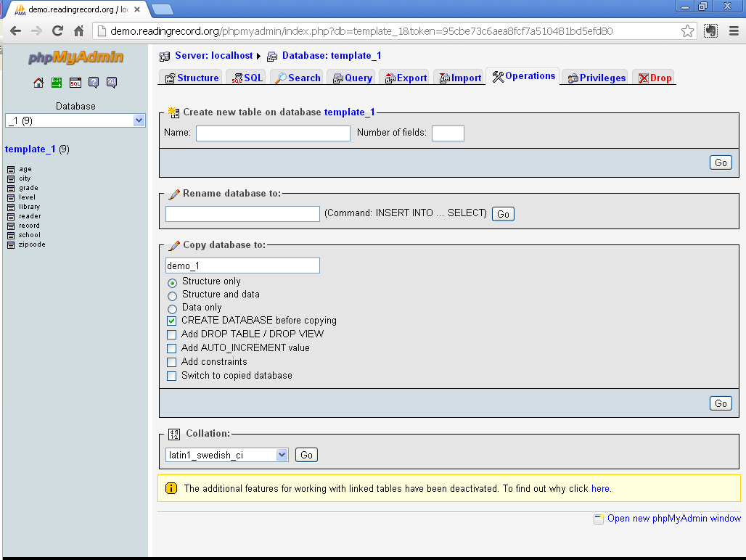Click Go beside the Collation dropdown
This screenshot has height=560, width=746.
coord(306,455)
